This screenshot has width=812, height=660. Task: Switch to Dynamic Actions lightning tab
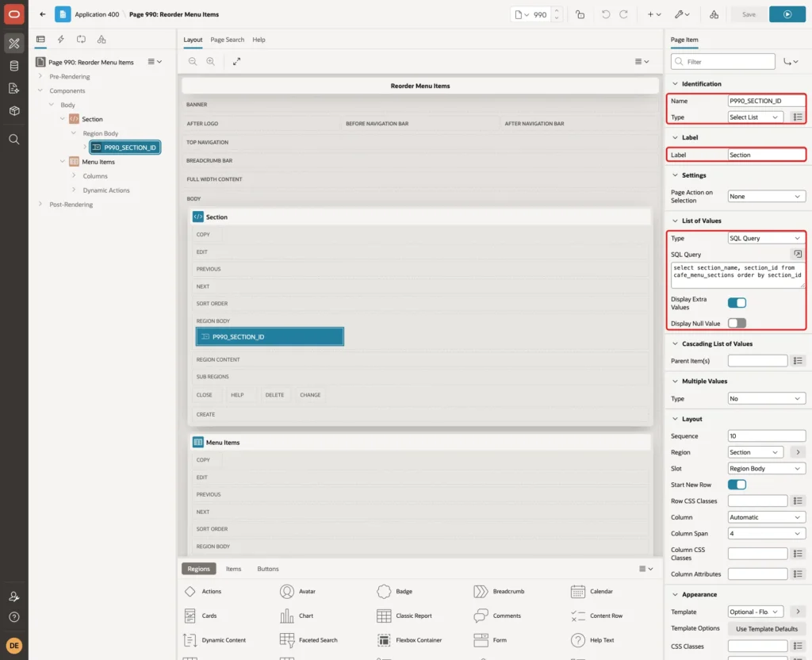[x=60, y=40]
